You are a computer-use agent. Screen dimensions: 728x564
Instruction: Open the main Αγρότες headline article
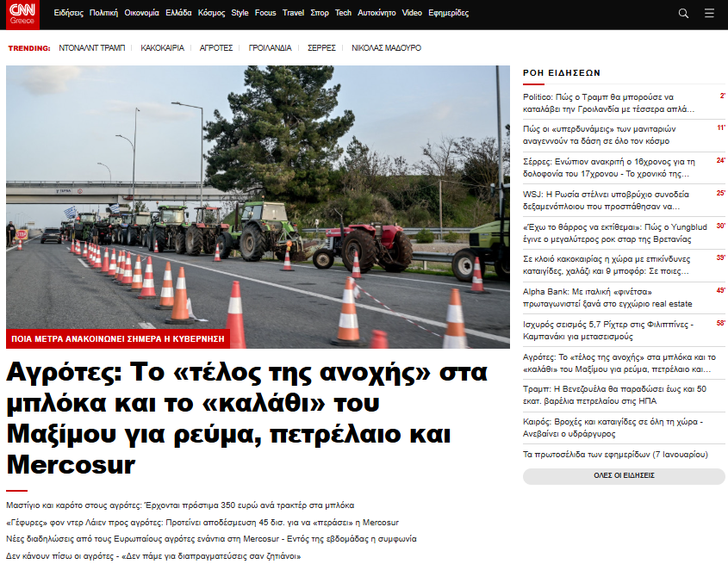coord(247,418)
